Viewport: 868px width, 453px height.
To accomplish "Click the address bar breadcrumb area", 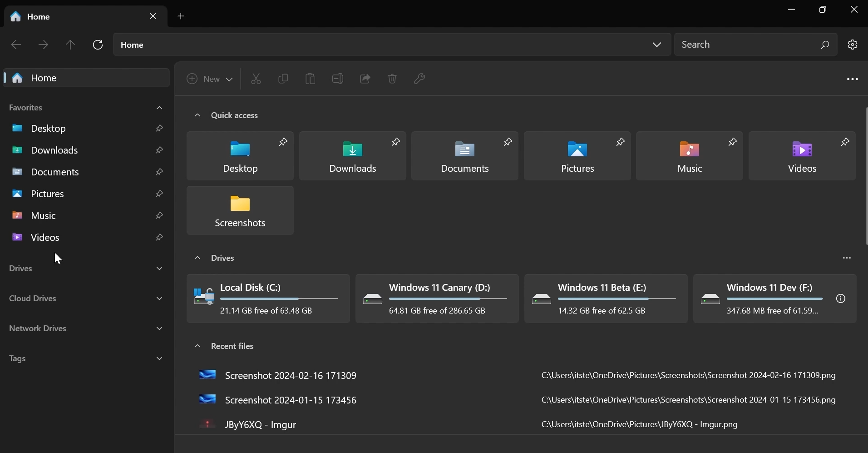I will coord(318,45).
